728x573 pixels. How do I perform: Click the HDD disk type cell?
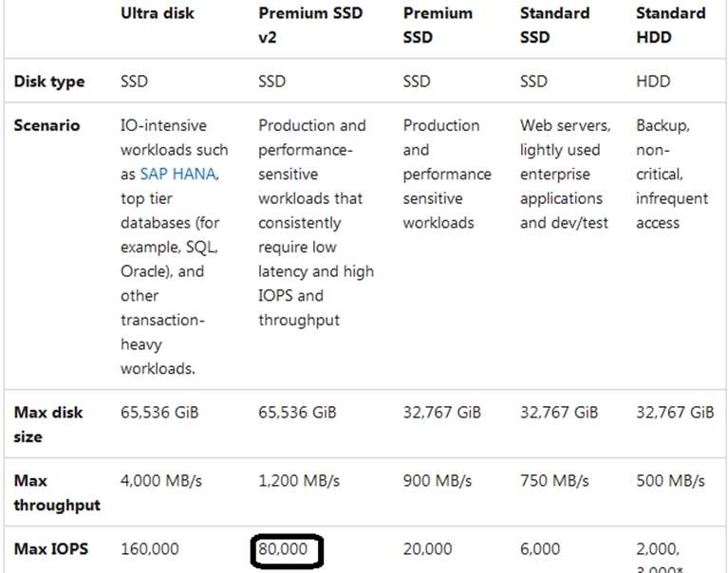(x=653, y=82)
